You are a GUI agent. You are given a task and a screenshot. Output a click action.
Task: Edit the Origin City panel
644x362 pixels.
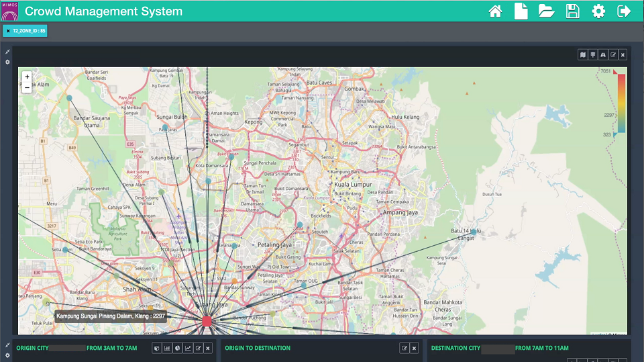coord(198,348)
